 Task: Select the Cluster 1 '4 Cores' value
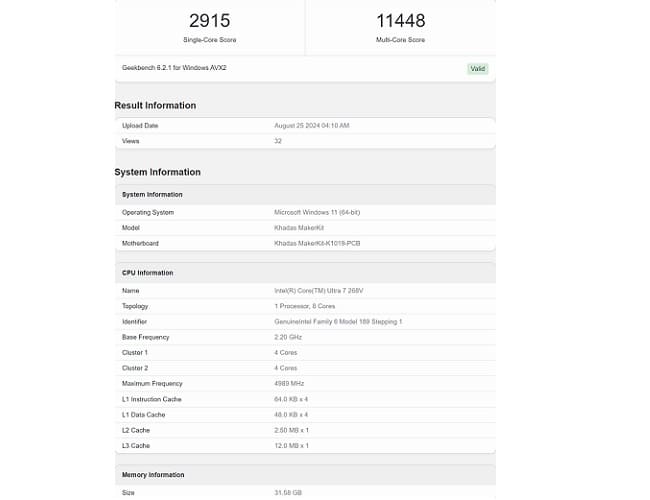(286, 352)
